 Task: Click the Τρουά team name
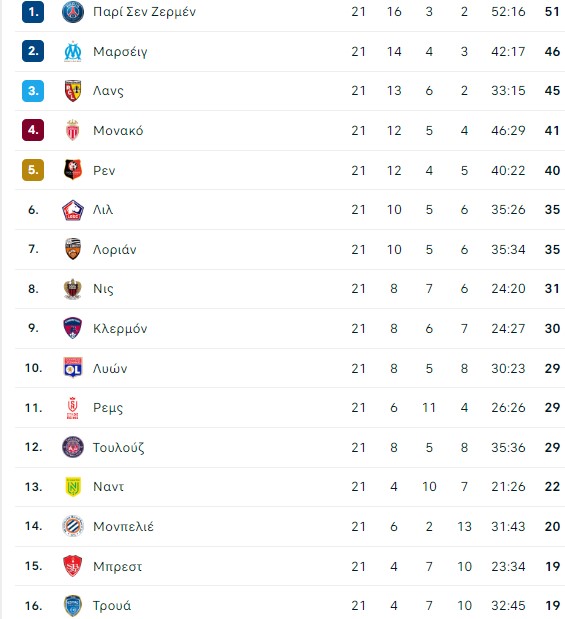[112, 606]
